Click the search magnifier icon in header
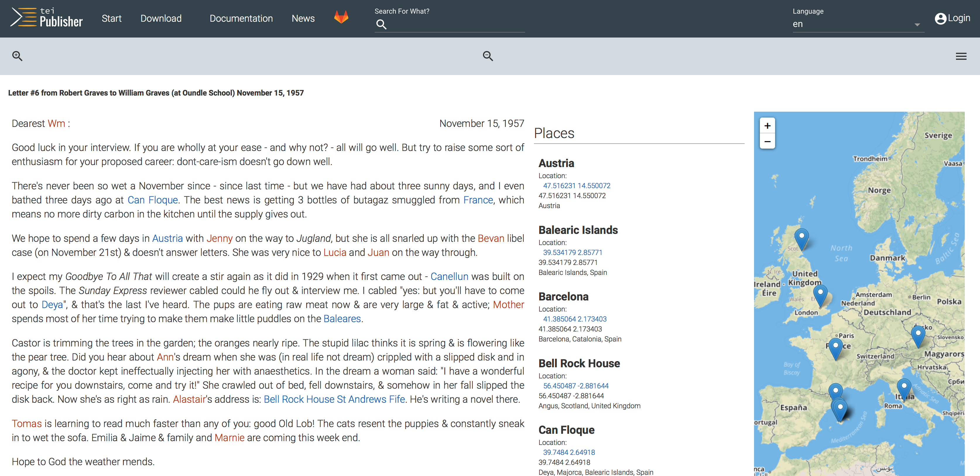 coord(381,25)
